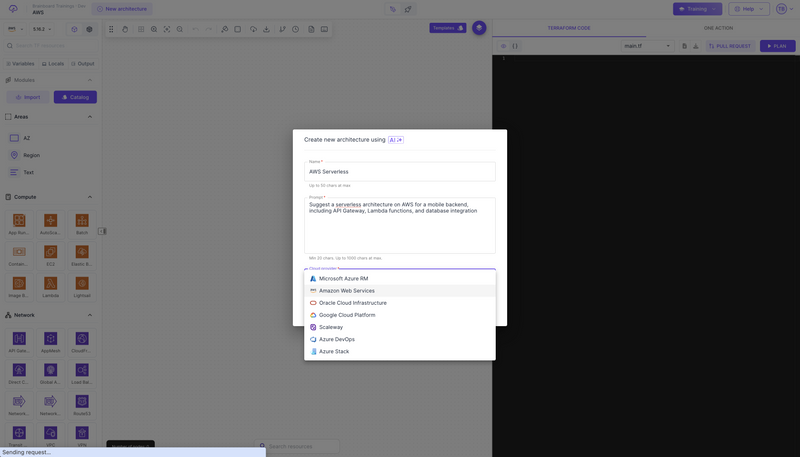Viewport: 800px width, 457px height.
Task: Select Microsoft Azure RM provider option
Action: click(399, 278)
